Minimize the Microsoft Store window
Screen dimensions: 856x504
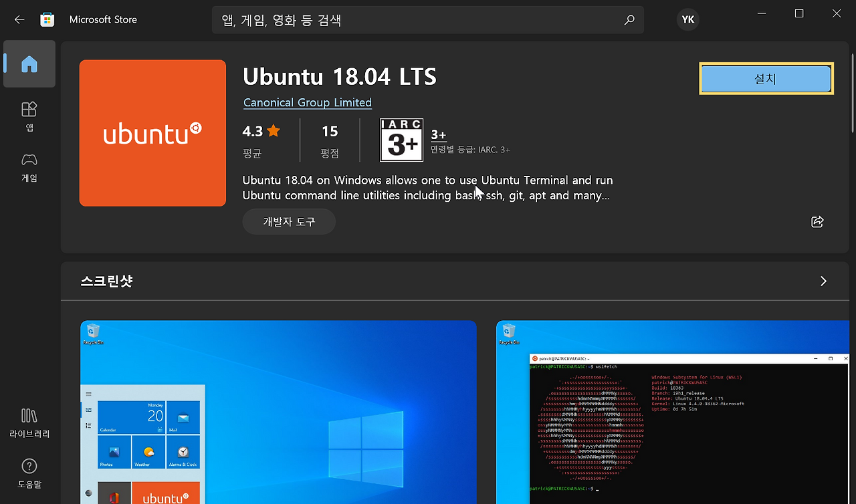[762, 13]
